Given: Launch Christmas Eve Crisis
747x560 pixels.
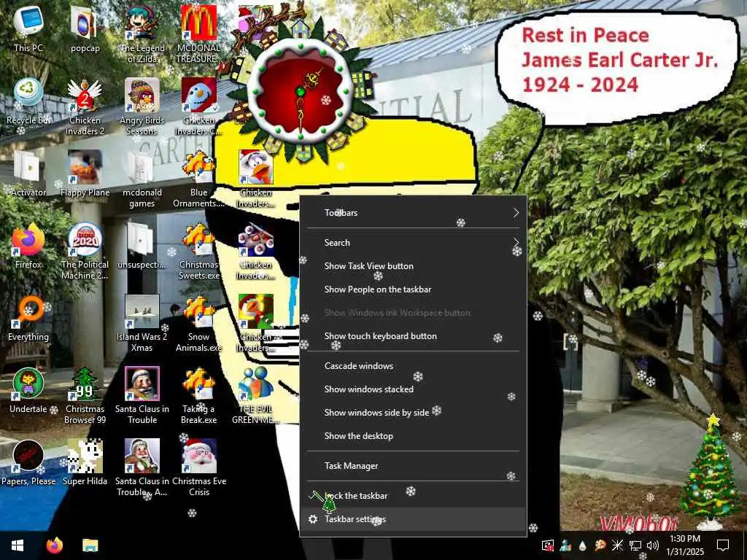Looking at the screenshot, I should (198, 467).
